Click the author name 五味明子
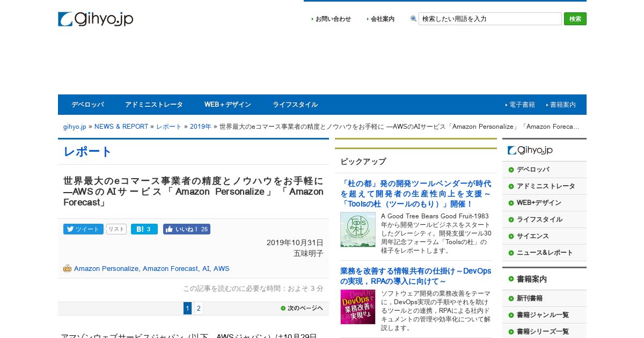The image size is (644, 338). (308, 253)
